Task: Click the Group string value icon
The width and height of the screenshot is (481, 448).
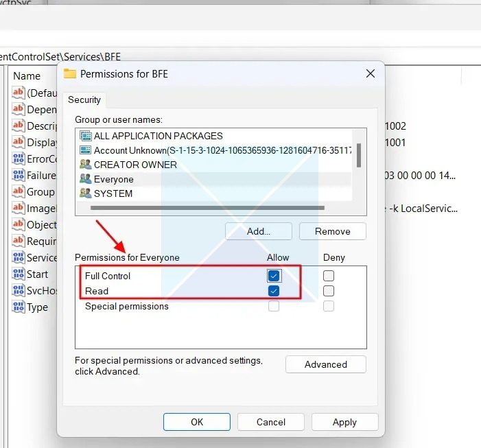Action: pyautogui.click(x=19, y=191)
